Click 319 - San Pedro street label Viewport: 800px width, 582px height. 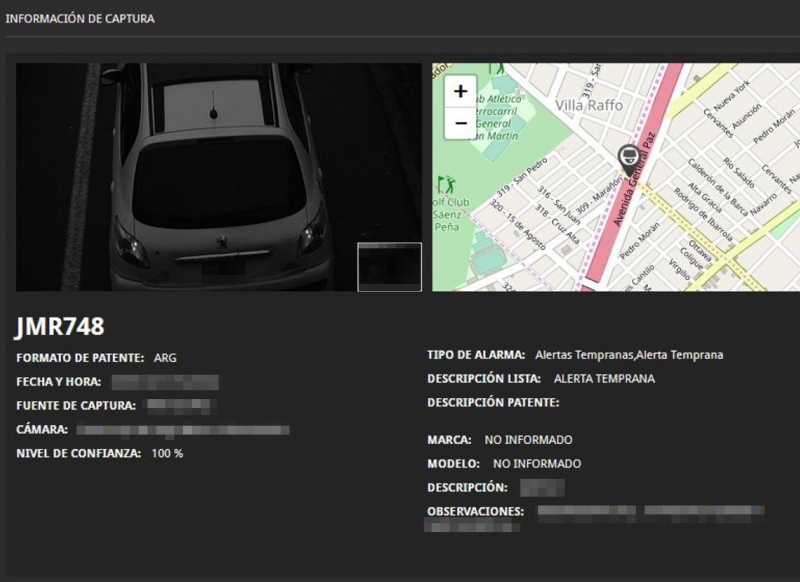click(522, 177)
